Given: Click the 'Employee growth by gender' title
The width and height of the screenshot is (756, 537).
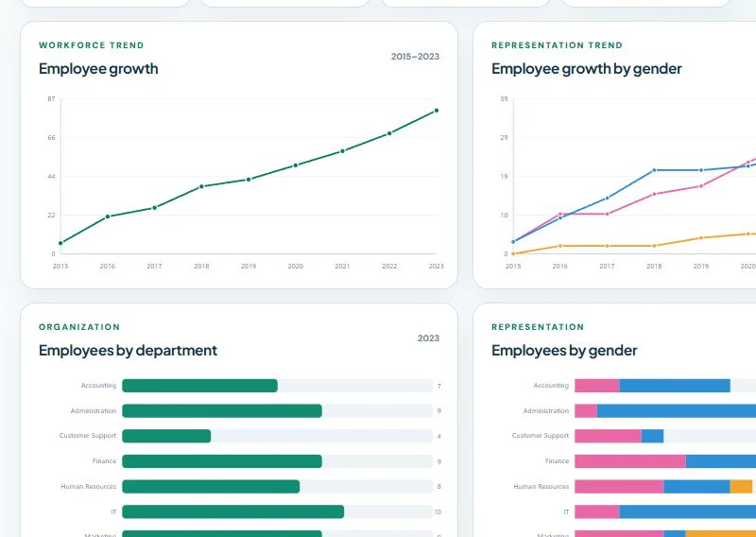Looking at the screenshot, I should click(x=586, y=68).
